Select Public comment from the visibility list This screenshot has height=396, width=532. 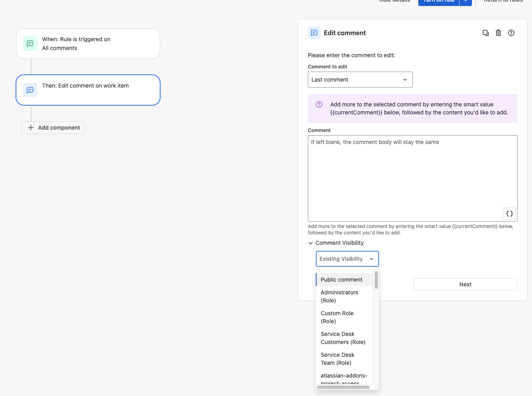pyautogui.click(x=341, y=280)
